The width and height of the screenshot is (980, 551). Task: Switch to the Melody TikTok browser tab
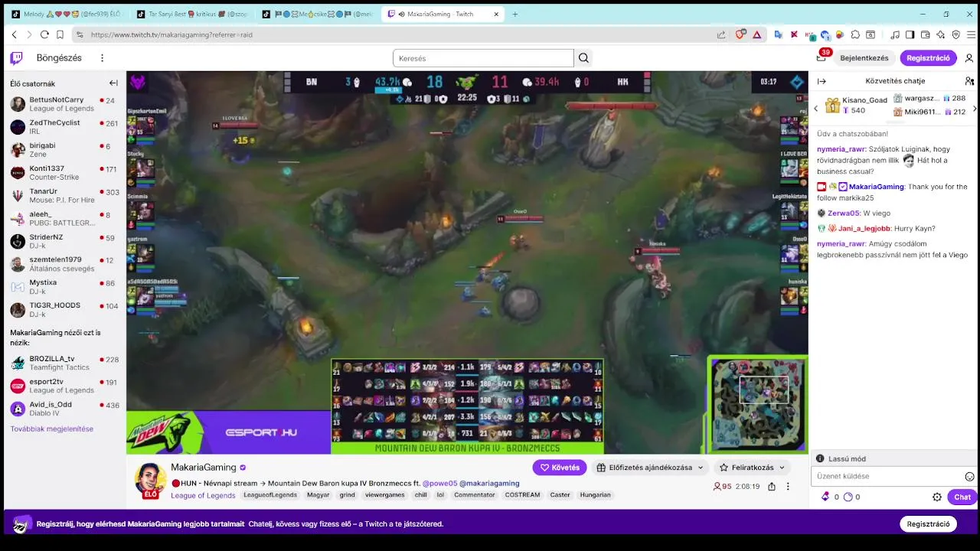click(67, 14)
